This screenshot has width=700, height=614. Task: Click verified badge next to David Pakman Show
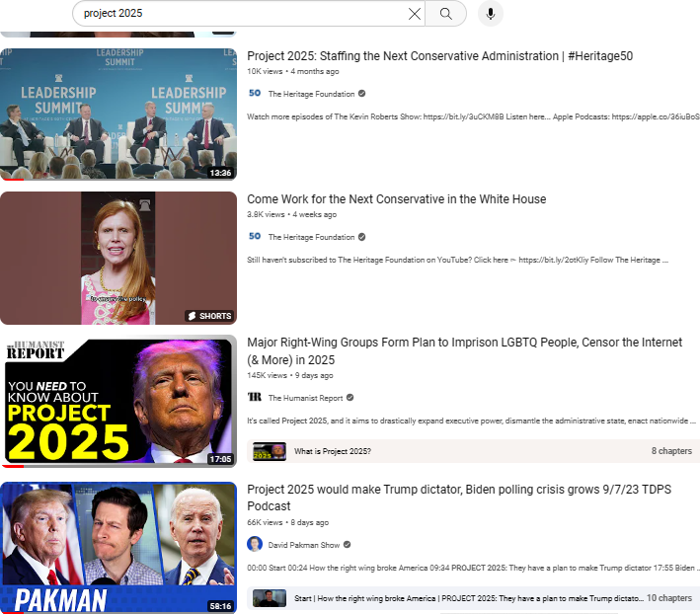click(348, 544)
